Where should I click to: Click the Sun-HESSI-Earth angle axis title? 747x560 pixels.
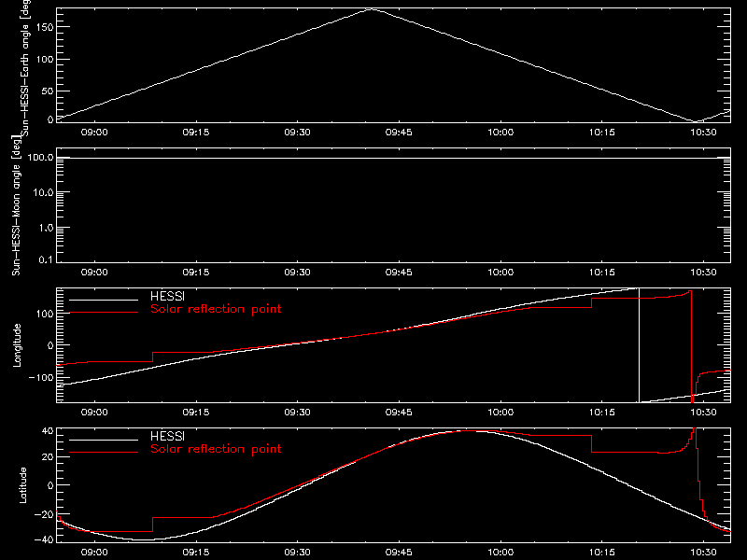click(x=25, y=67)
